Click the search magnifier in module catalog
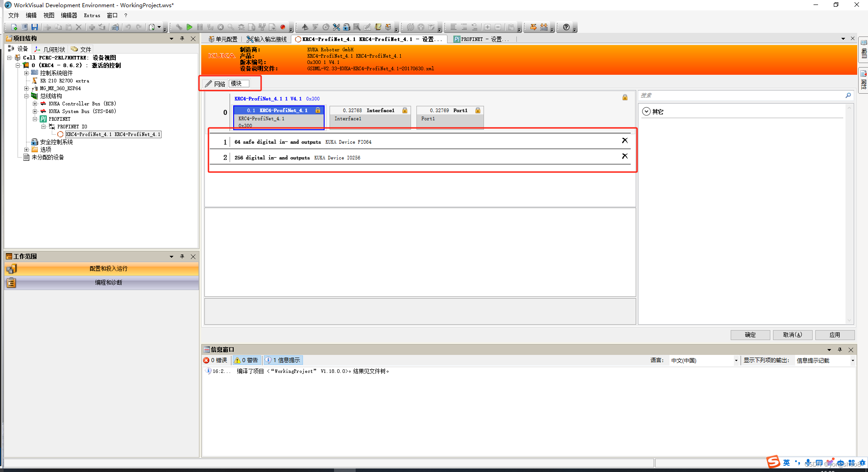Viewport: 868px width, 472px height. click(848, 95)
